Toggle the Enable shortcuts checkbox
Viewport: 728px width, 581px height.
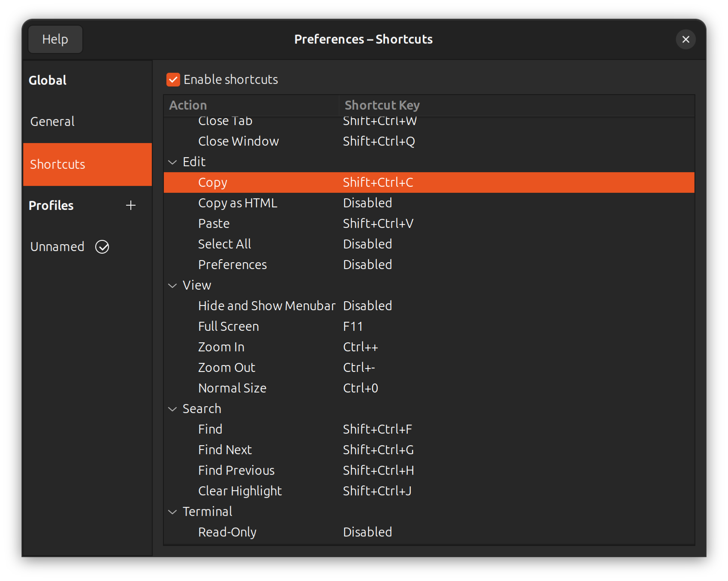pos(173,80)
